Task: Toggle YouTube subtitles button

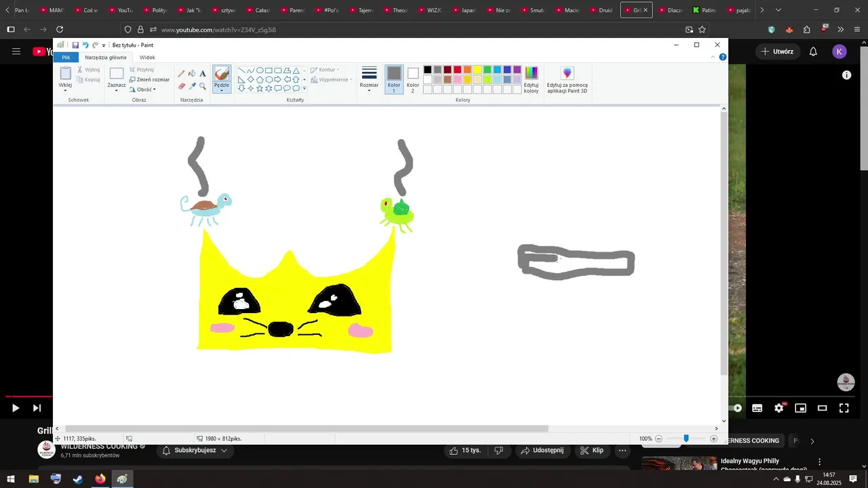Action: pos(757,408)
